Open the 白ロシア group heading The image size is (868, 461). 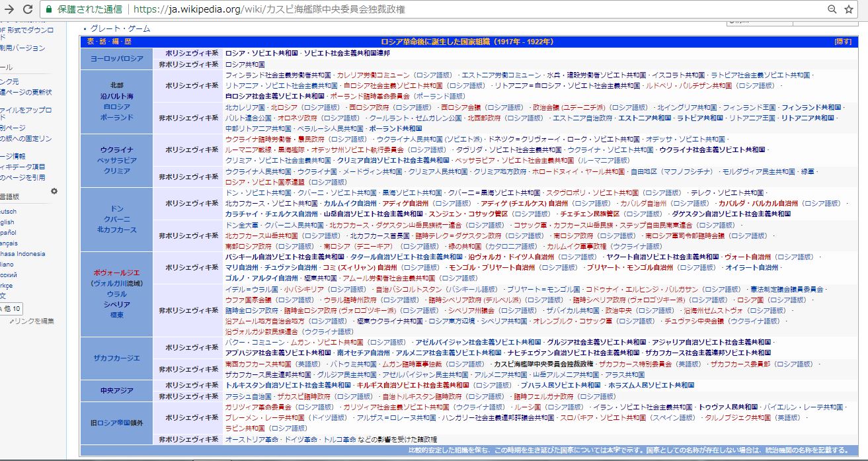[x=116, y=106]
